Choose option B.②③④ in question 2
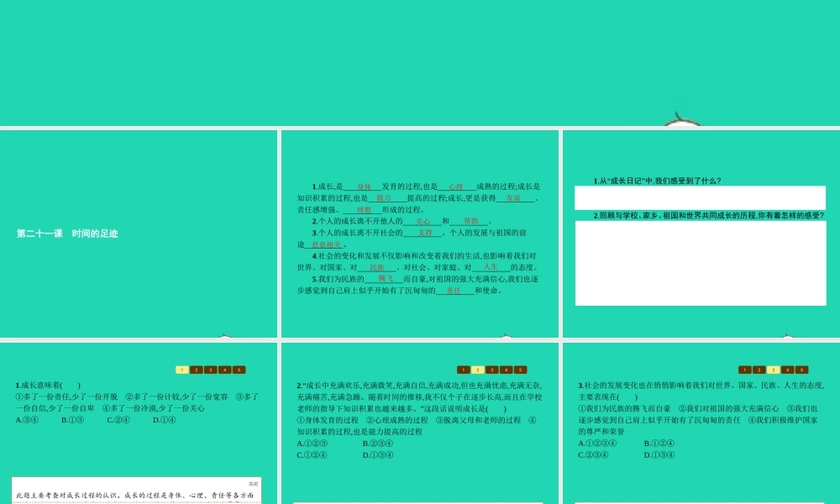This screenshot has width=840, height=504. click(x=378, y=444)
